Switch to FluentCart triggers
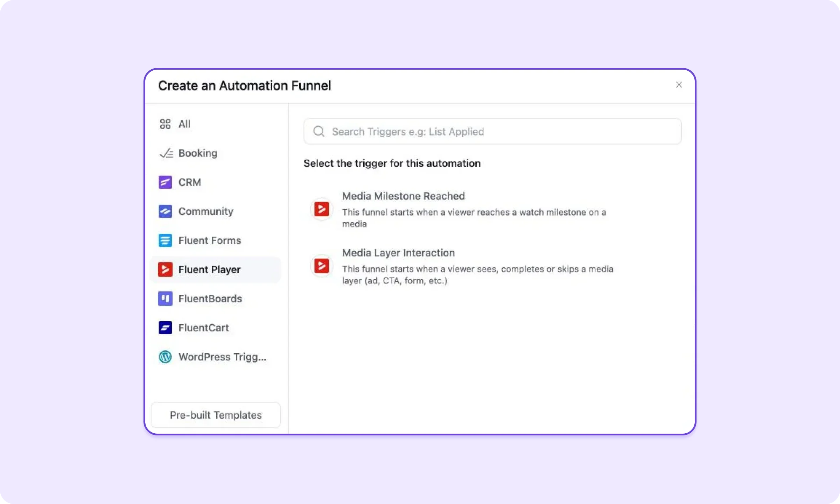Screen dimensions: 840x504 coord(215,328)
